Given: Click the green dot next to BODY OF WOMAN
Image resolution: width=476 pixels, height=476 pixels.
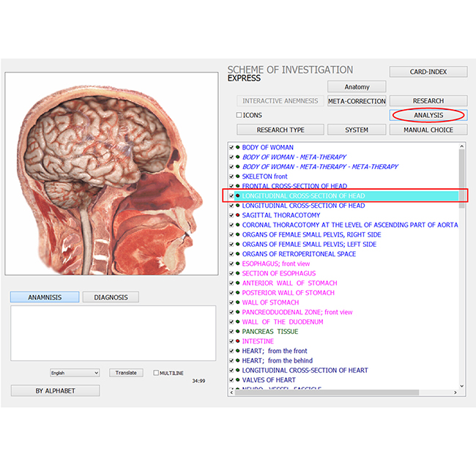Looking at the screenshot, I should (x=238, y=147).
